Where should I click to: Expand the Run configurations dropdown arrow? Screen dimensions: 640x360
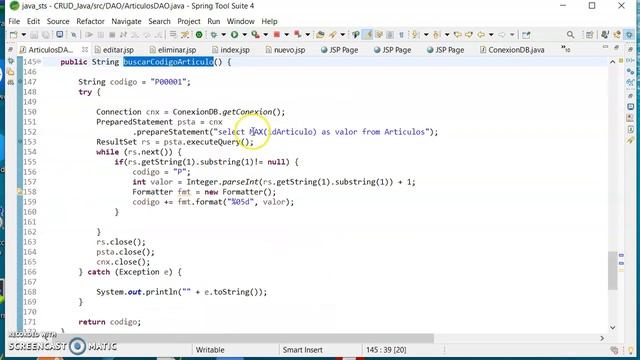244,35
